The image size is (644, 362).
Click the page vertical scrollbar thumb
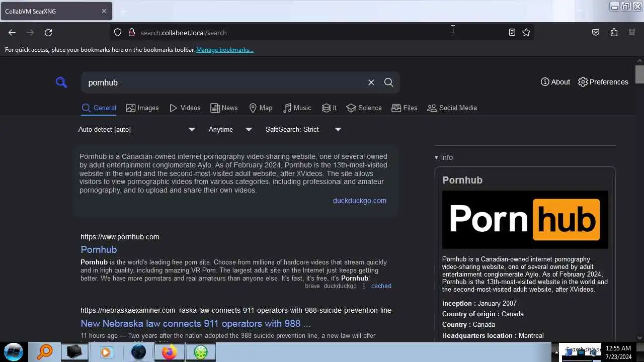pyautogui.click(x=639, y=74)
